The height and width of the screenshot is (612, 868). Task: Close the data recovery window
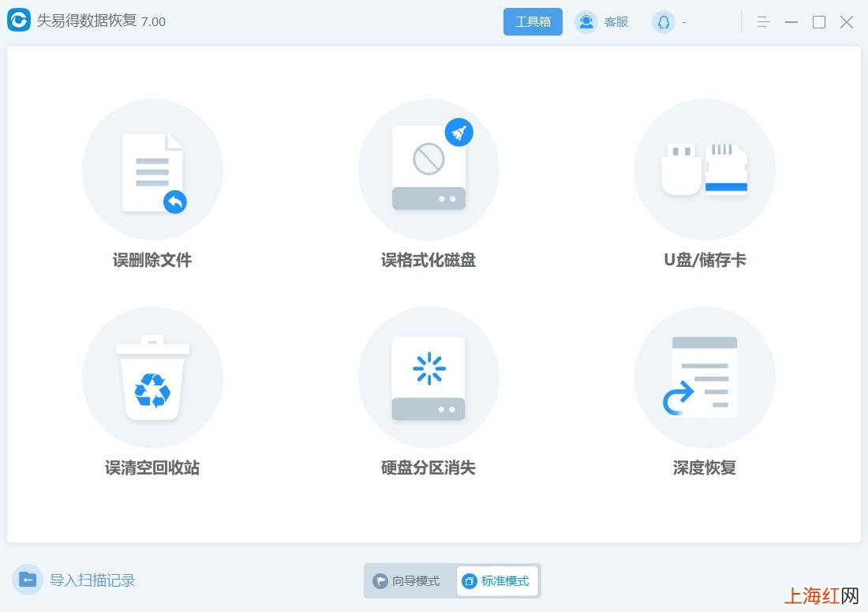[847, 22]
